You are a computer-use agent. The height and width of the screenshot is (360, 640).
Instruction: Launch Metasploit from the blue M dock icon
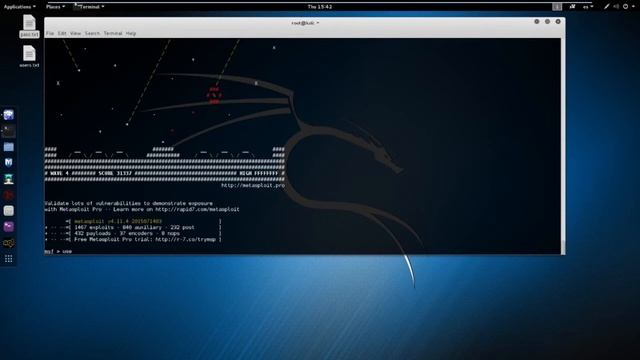coord(9,163)
